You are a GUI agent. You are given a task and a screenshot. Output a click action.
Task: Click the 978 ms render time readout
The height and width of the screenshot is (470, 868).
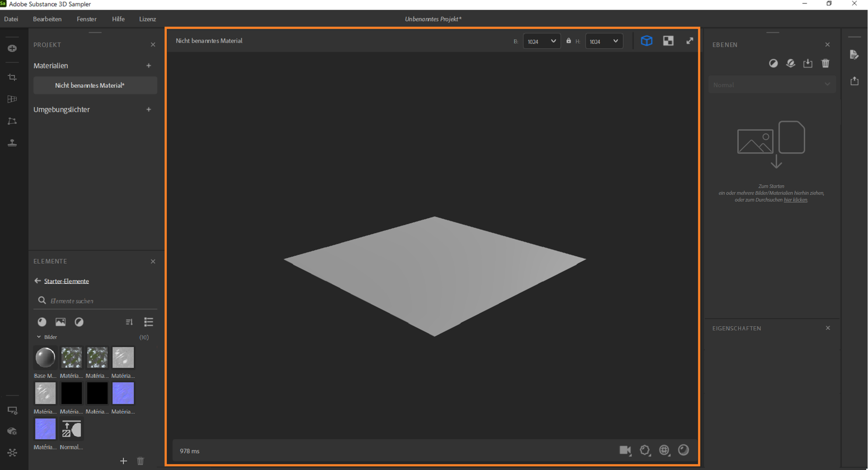189,451
